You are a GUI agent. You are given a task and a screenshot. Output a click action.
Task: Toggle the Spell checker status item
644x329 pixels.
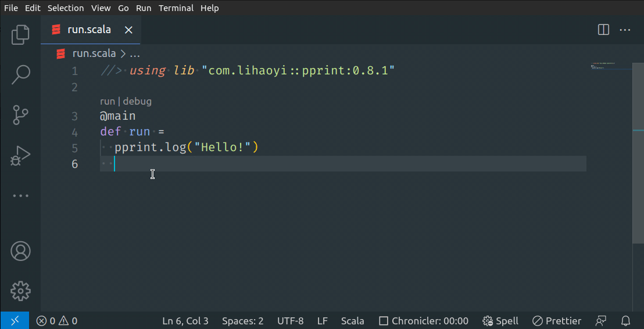pyautogui.click(x=500, y=321)
